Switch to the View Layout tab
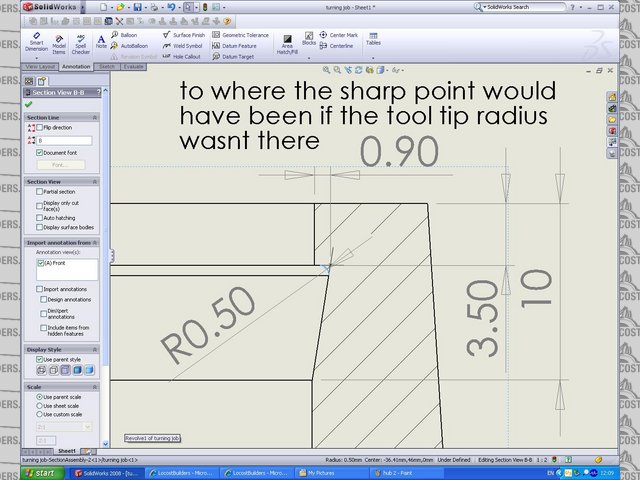Viewport: 640px width, 480px height. click(x=40, y=67)
